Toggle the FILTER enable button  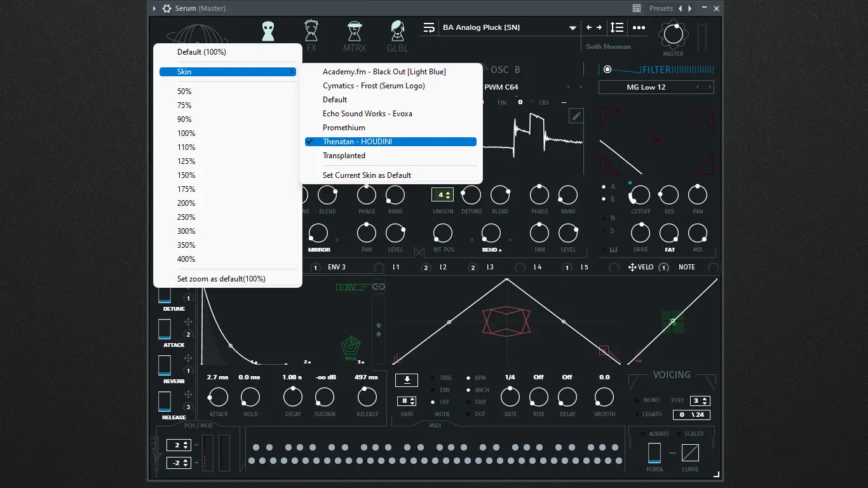[607, 69]
